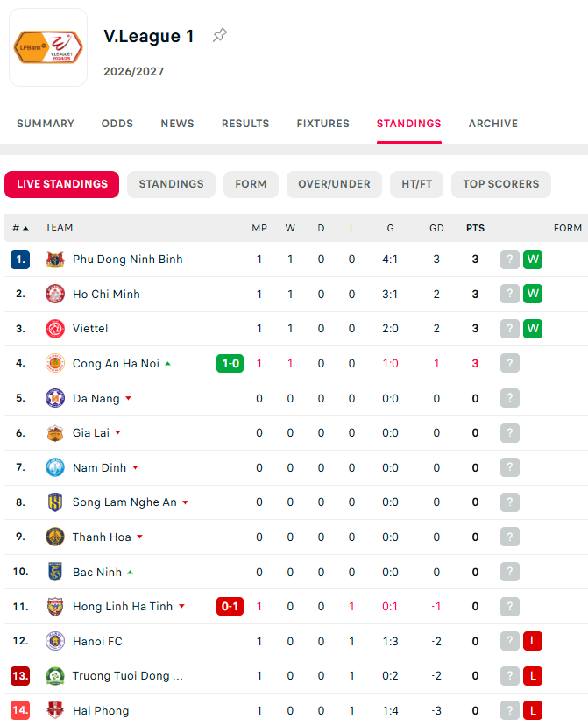Open the Results tab

click(x=245, y=124)
